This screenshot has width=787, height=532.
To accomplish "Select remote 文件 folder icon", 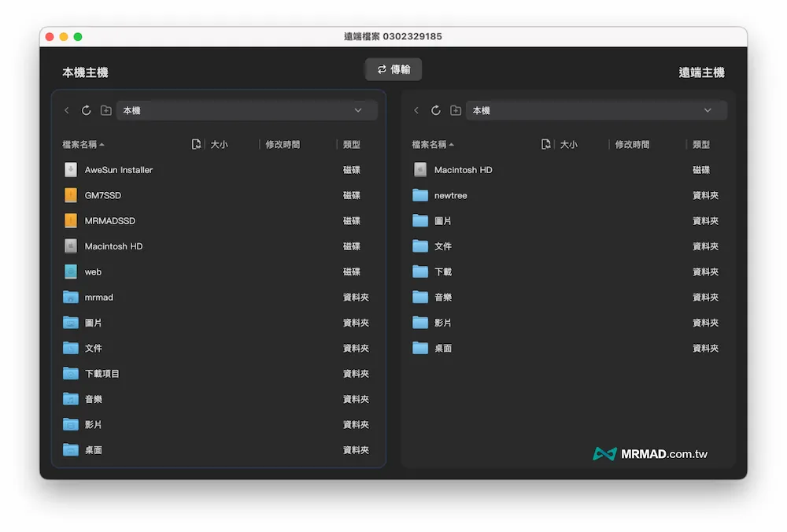I will click(x=420, y=246).
